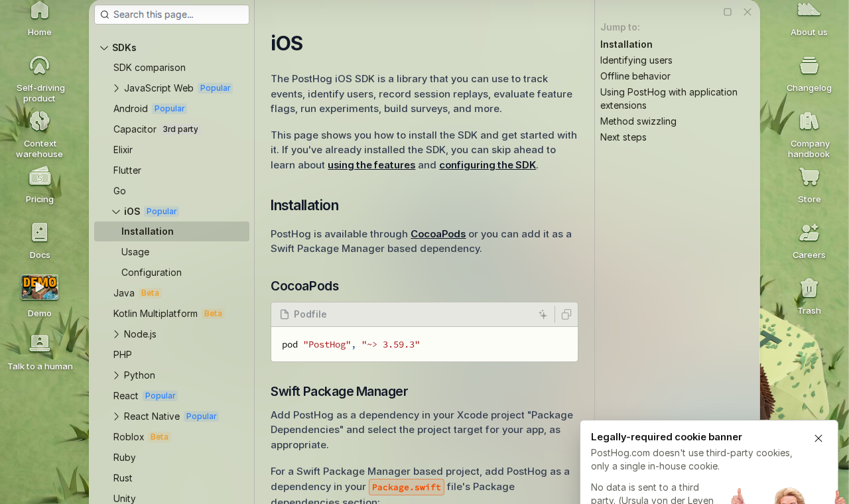Dismiss the cookie banner
This screenshot has height=504, width=849.
818,438
